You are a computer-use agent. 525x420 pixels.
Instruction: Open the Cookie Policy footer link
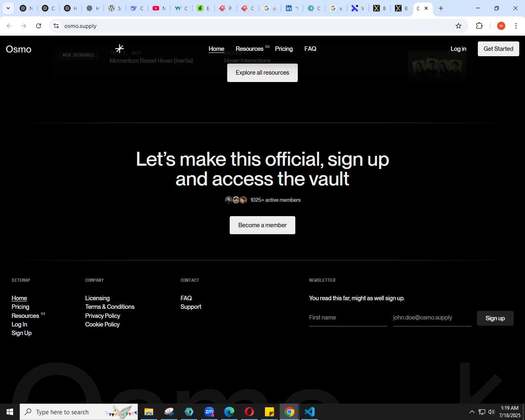pos(102,324)
